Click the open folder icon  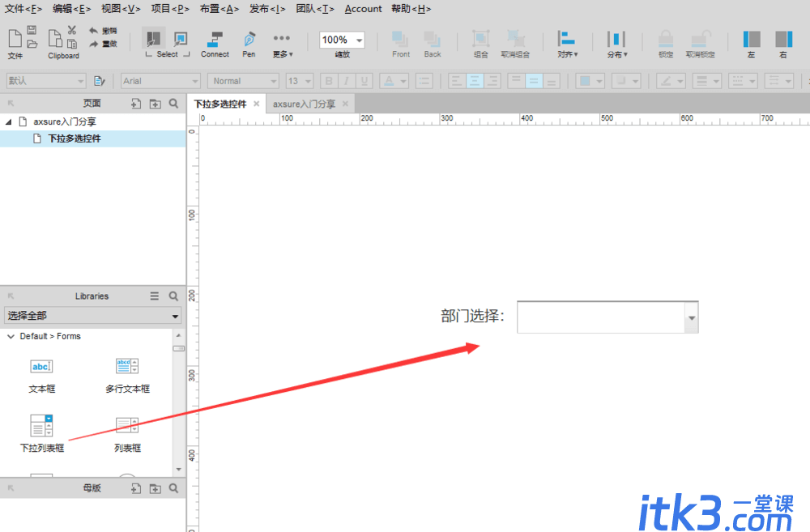[x=32, y=44]
